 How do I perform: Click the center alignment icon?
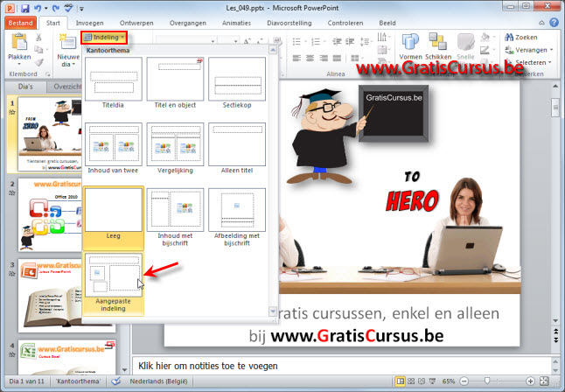point(310,58)
